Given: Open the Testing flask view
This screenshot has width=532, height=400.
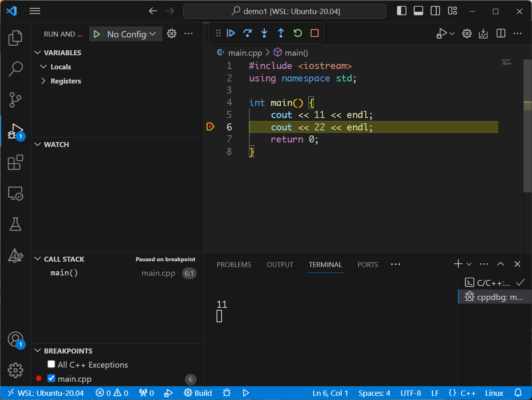Looking at the screenshot, I should 15,224.
